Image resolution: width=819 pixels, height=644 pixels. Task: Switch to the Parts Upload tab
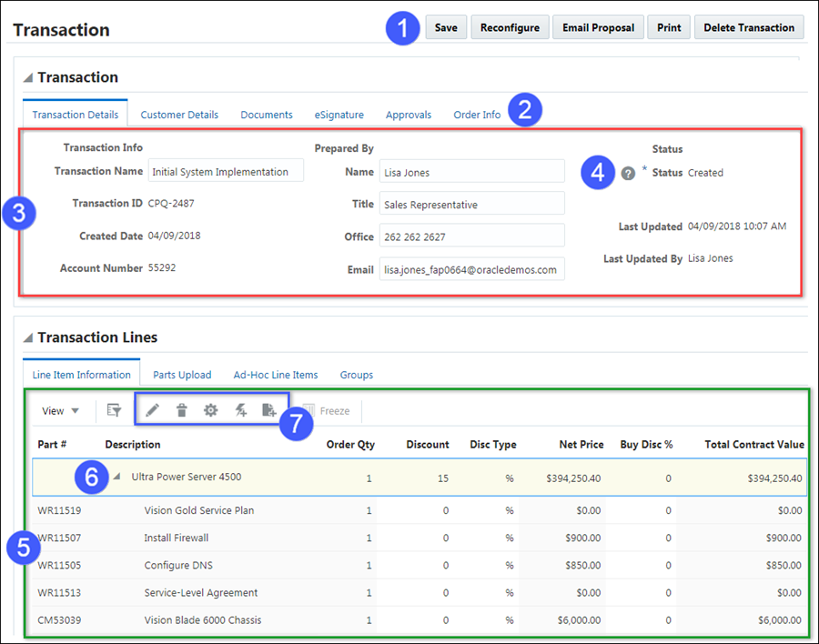[x=182, y=374]
